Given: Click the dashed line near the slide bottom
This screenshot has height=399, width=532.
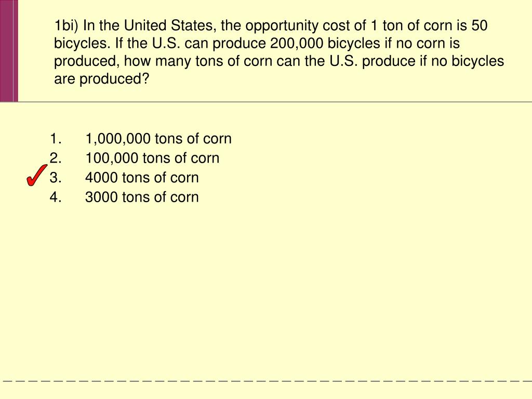Looking at the screenshot, I should coord(266,381).
